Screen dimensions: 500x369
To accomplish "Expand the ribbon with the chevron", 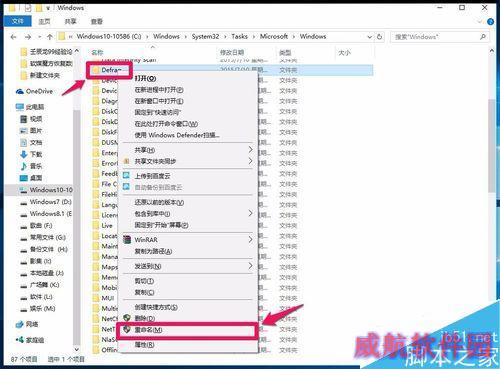I will tap(479, 22).
